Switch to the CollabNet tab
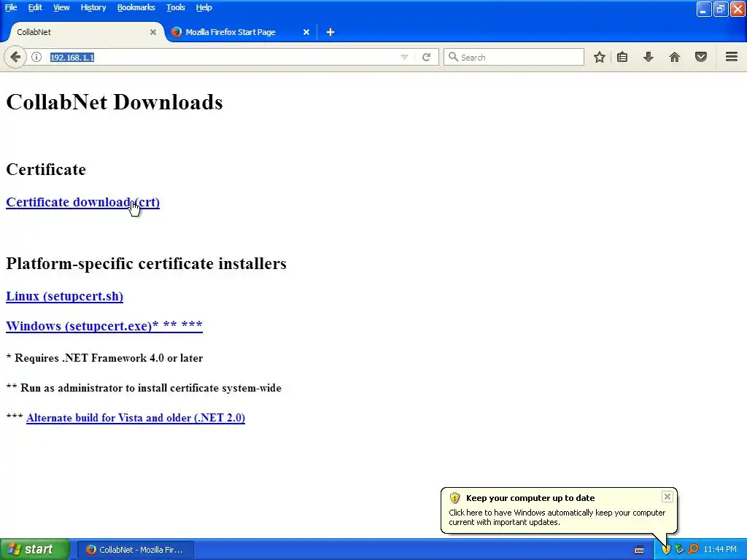The width and height of the screenshot is (747, 560). click(x=85, y=32)
